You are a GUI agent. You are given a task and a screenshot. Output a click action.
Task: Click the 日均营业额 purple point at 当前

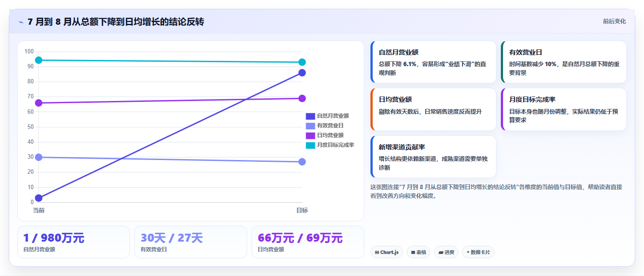pos(39,103)
